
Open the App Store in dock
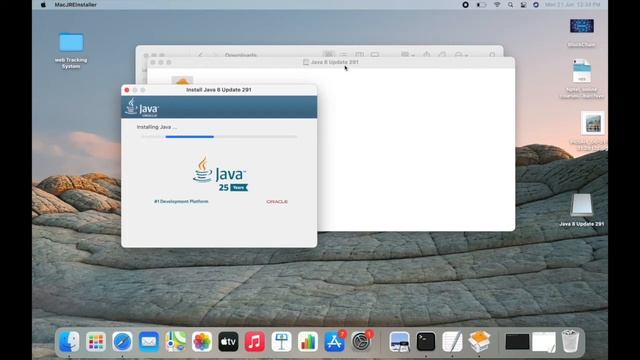[x=335, y=341]
